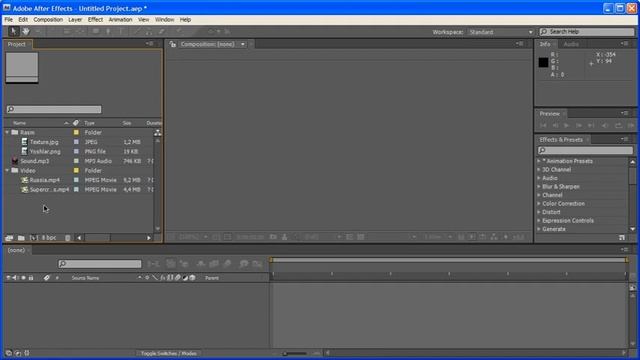Click the Effects & Presets search field

[x=585, y=150]
